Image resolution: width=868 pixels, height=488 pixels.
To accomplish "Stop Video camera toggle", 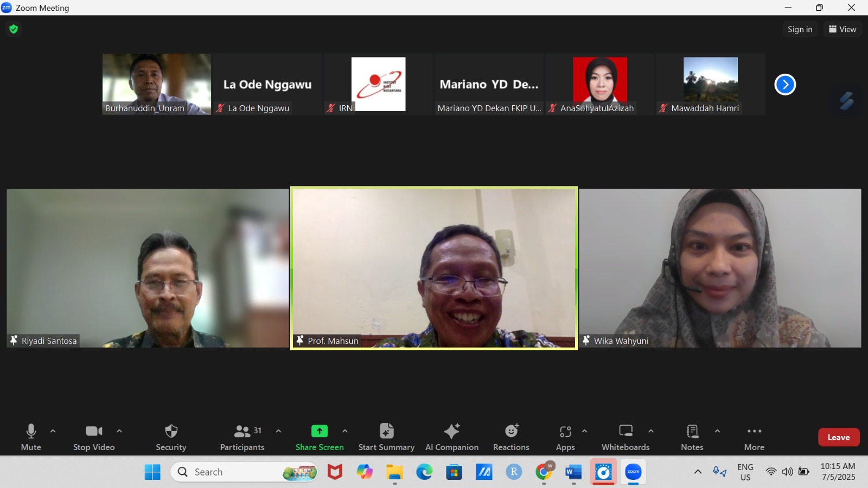I will [94, 437].
